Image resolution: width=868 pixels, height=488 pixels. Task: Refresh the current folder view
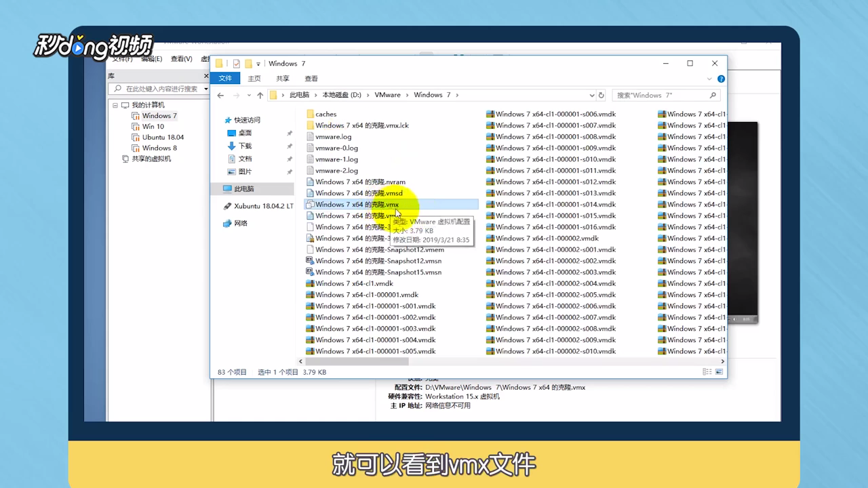coord(601,96)
